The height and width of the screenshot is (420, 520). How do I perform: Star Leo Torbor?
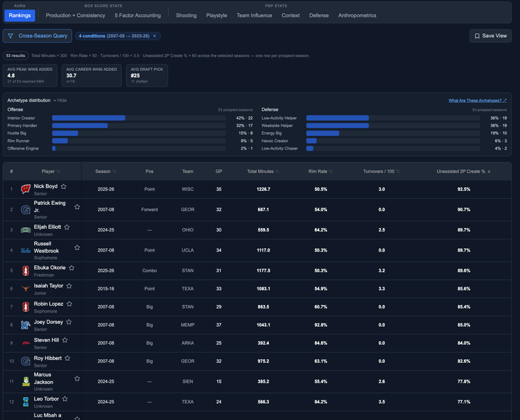[65, 399]
